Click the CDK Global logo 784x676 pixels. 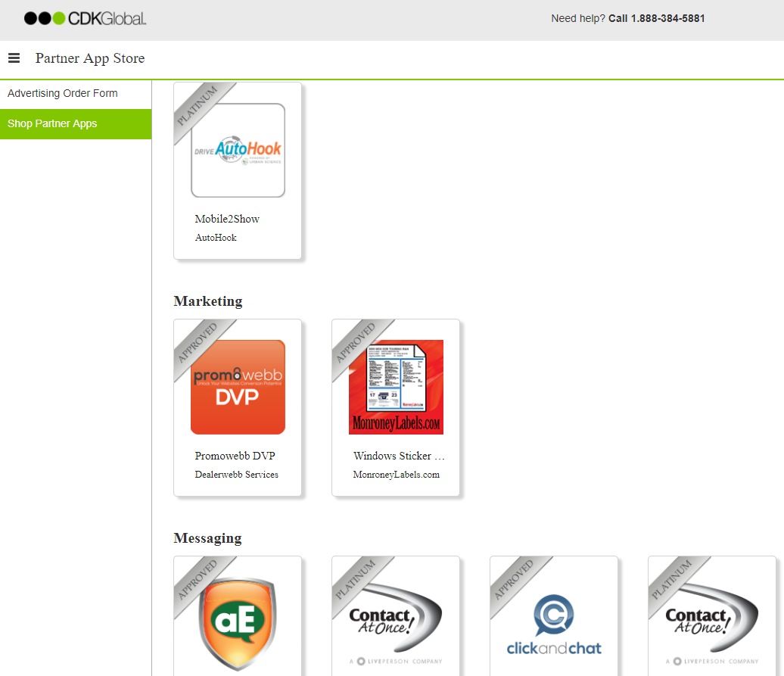(85, 18)
